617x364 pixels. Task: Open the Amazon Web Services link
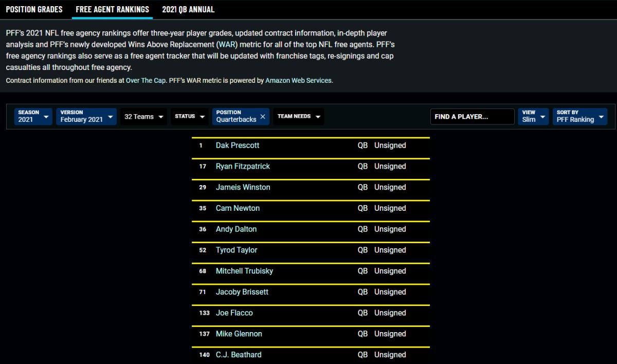tap(298, 81)
